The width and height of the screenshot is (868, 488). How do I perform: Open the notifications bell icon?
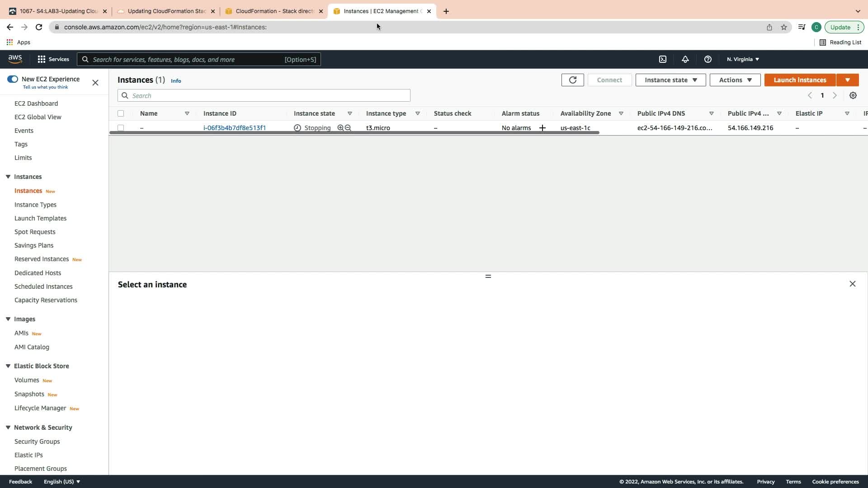tap(685, 59)
